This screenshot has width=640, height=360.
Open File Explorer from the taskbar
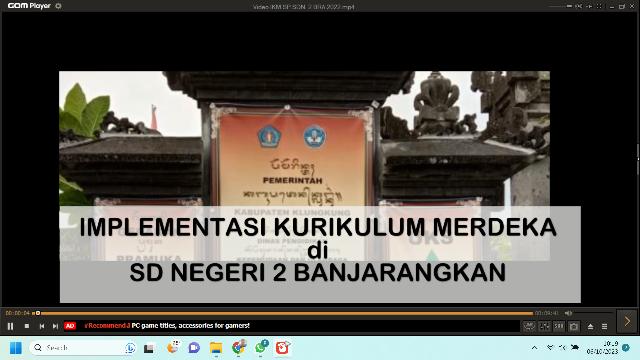[x=216, y=348]
